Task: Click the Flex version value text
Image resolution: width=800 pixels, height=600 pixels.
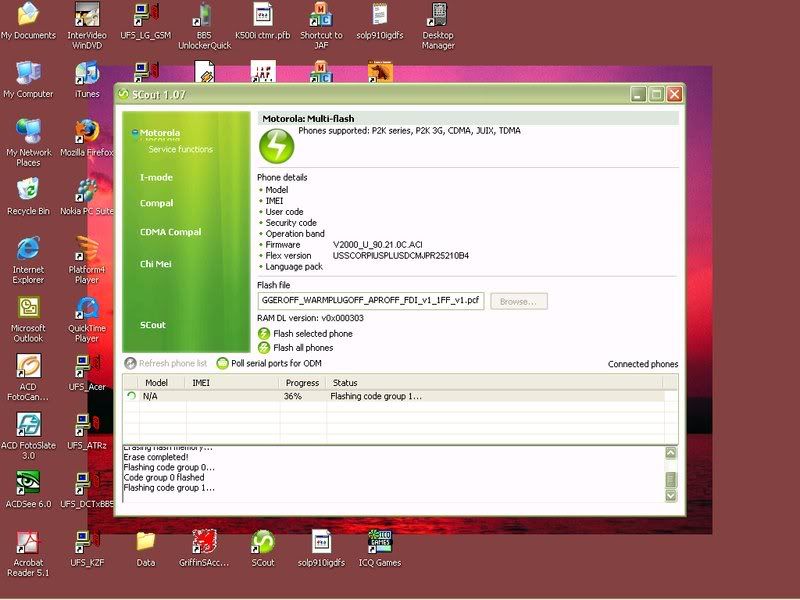Action: tap(401, 256)
